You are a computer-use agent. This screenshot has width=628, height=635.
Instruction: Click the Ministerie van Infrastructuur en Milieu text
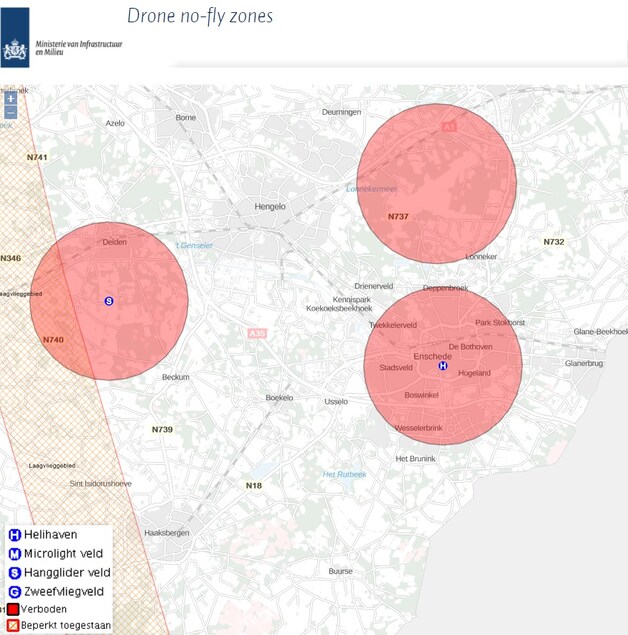[x=79, y=48]
